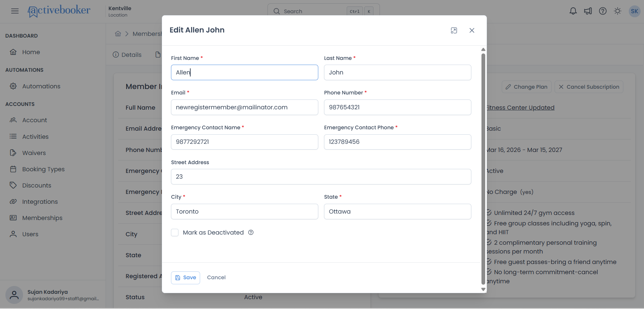Screen dimensions: 644x309
Task: Click the Mark as Deactivated help icon
Action: (x=251, y=233)
